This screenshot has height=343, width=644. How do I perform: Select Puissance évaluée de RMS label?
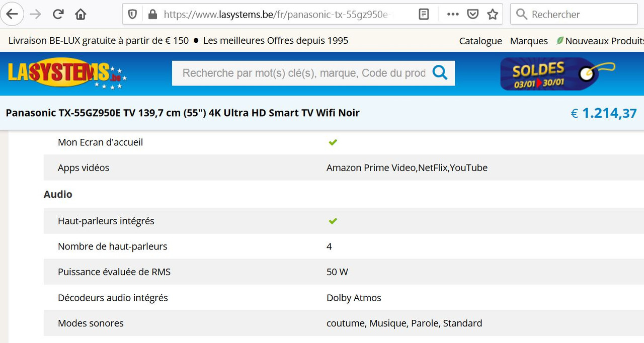tap(114, 272)
